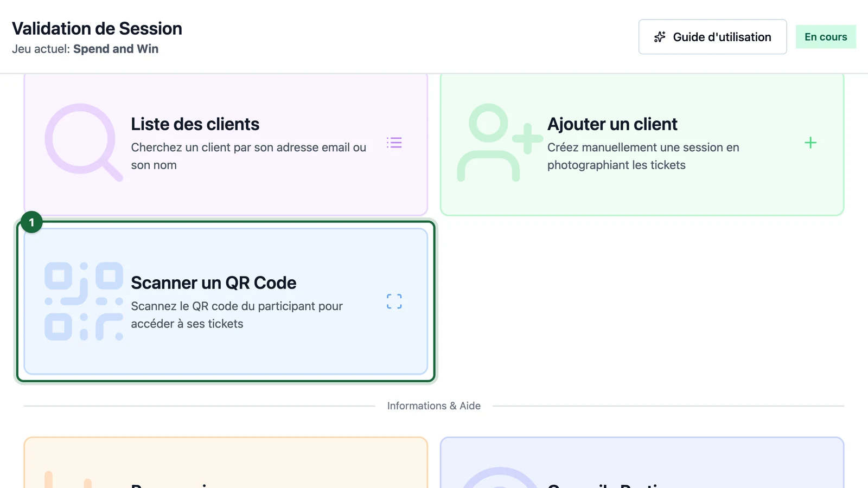Click the blue-violet card at the bottom right

[642, 463]
